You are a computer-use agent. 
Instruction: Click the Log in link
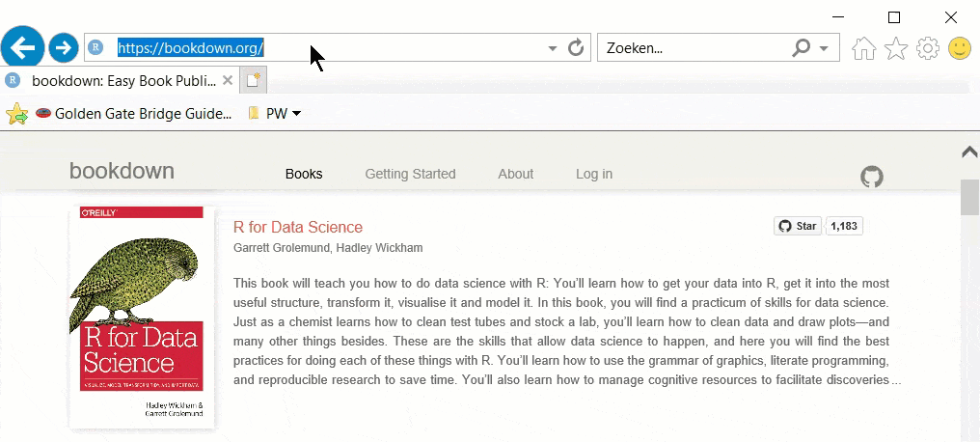point(594,174)
